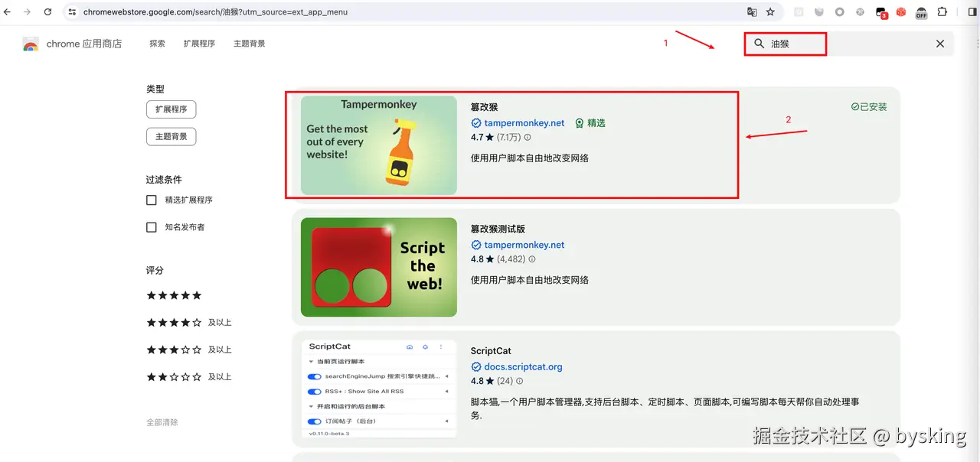Screen dimensions: 980x462
Task: Click the translate page icon
Action: tap(752, 12)
